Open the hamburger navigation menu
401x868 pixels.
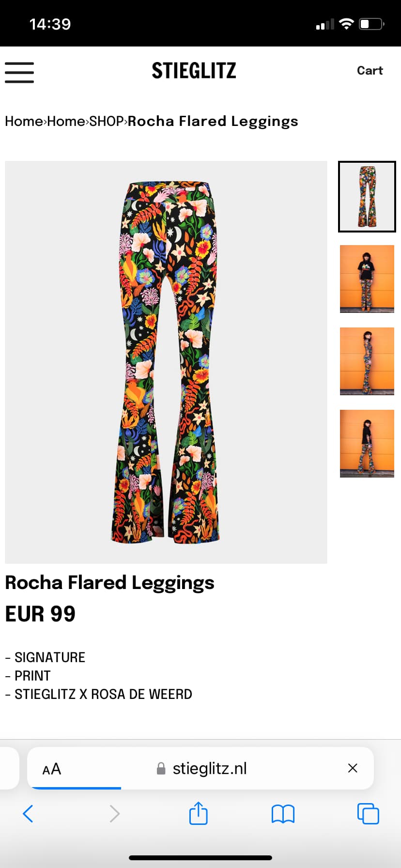(19, 72)
